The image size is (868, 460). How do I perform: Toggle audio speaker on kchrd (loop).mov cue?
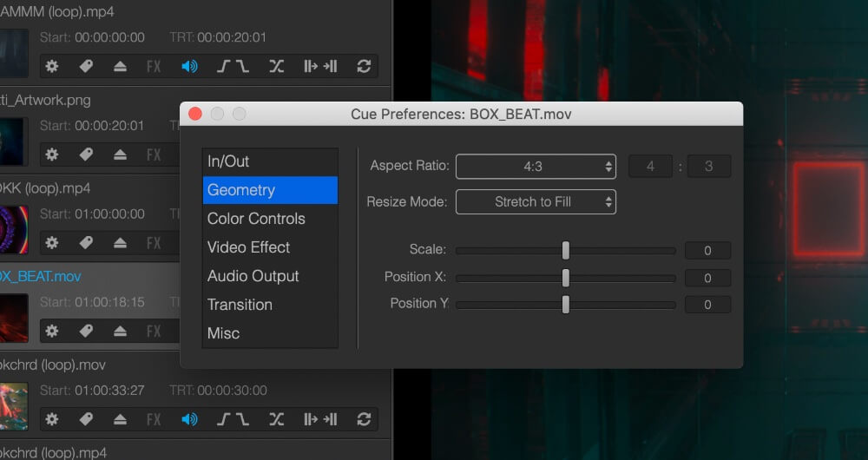point(189,419)
